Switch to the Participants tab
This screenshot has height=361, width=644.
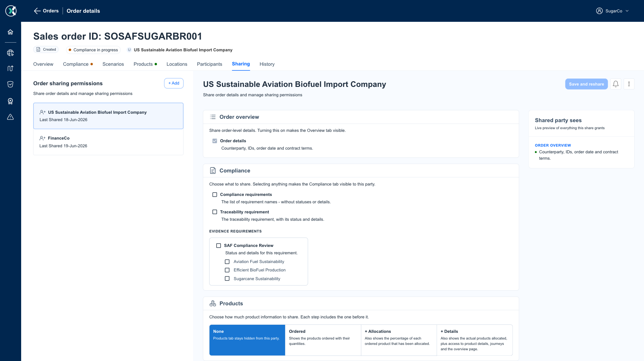[x=210, y=64]
